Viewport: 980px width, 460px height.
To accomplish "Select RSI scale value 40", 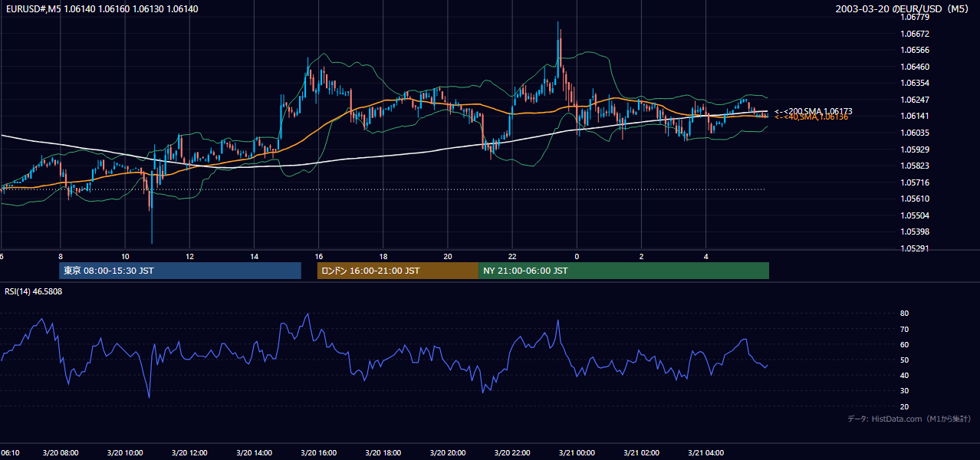I will click(904, 375).
